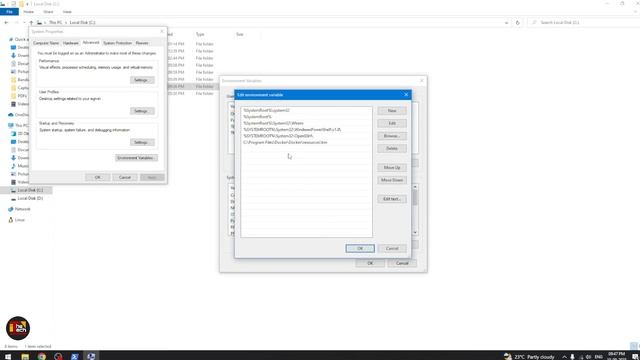This screenshot has width=640, height=360.
Task: Click the Move Up button
Action: tap(392, 167)
